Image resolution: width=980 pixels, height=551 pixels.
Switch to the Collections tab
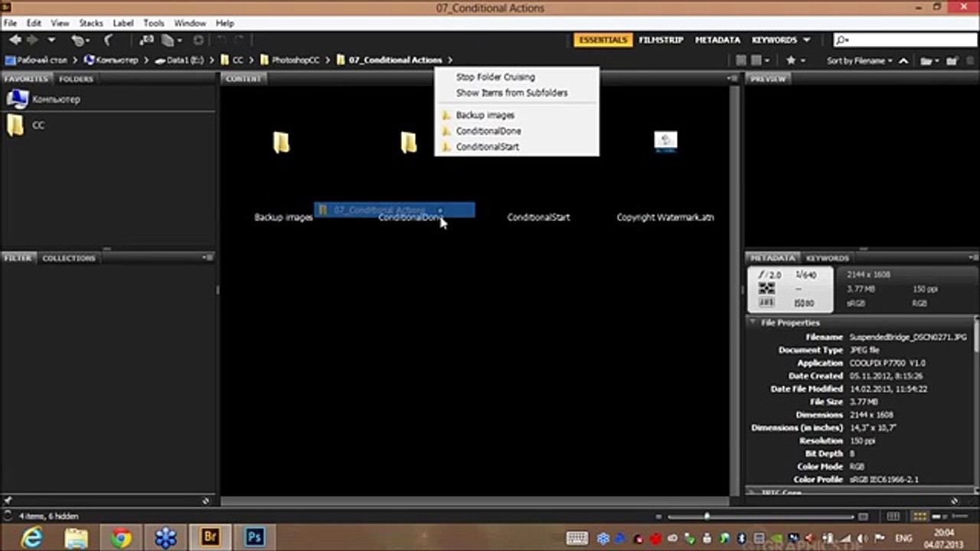[69, 258]
